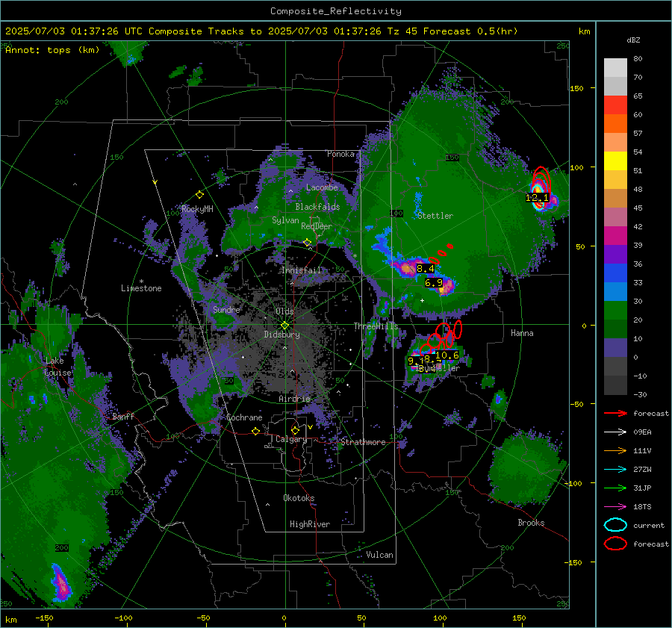The height and width of the screenshot is (628, 672).
Task: Select the yellow diamond marker above Calgary
Action: coord(295,430)
